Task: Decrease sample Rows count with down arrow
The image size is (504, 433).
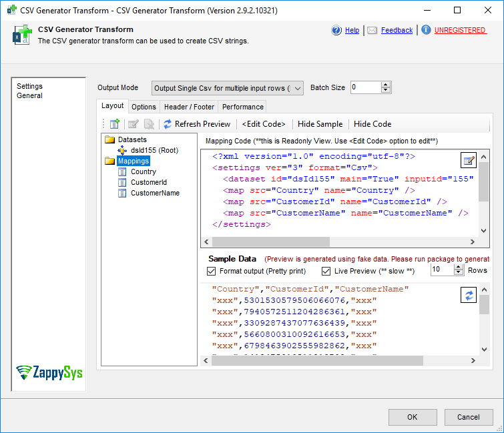Action: [x=459, y=272]
